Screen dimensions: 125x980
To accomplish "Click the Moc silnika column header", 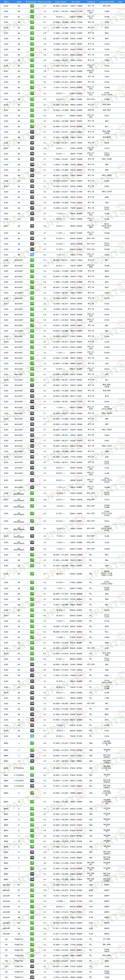I will click(x=76, y=2).
